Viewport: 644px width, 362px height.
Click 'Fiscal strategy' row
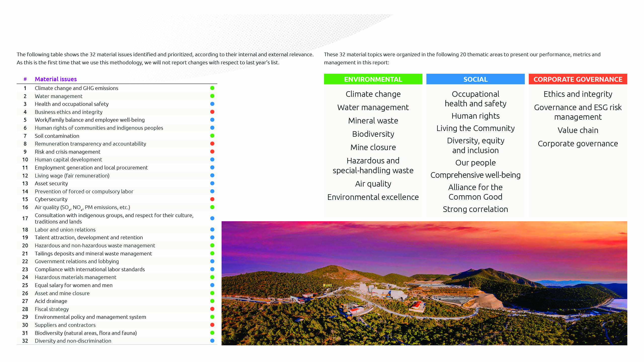coord(117,309)
